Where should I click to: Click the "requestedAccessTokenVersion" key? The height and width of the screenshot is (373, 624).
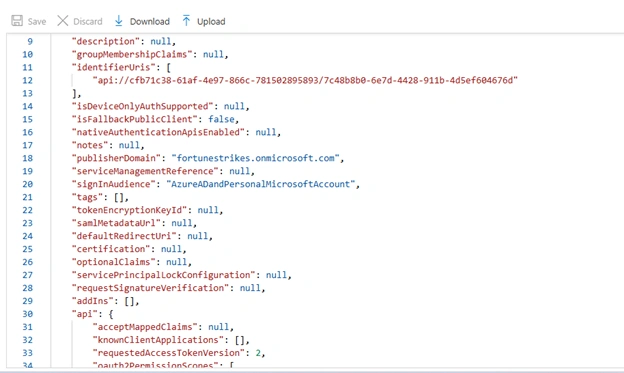click(169, 353)
